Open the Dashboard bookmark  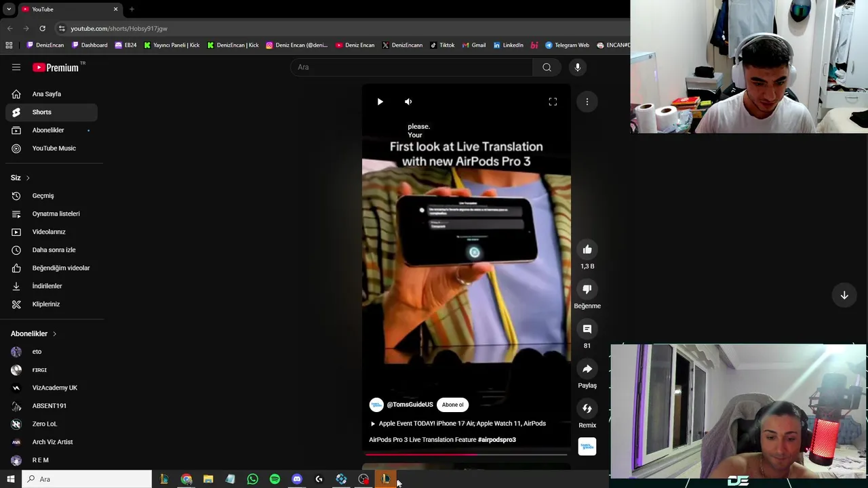click(90, 45)
